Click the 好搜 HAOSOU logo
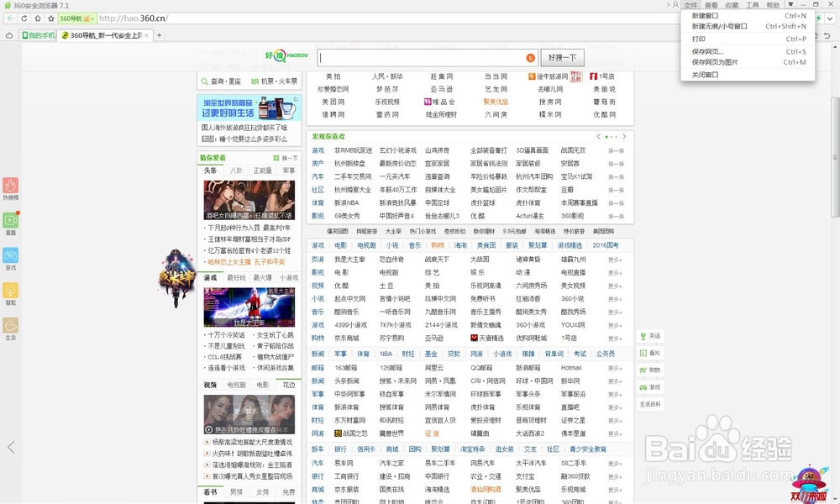 coord(286,55)
